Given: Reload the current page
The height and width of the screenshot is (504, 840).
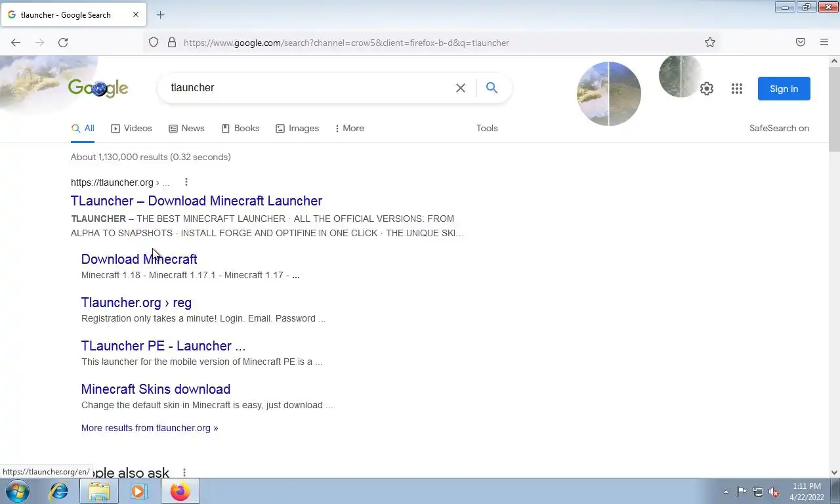Looking at the screenshot, I should (63, 43).
